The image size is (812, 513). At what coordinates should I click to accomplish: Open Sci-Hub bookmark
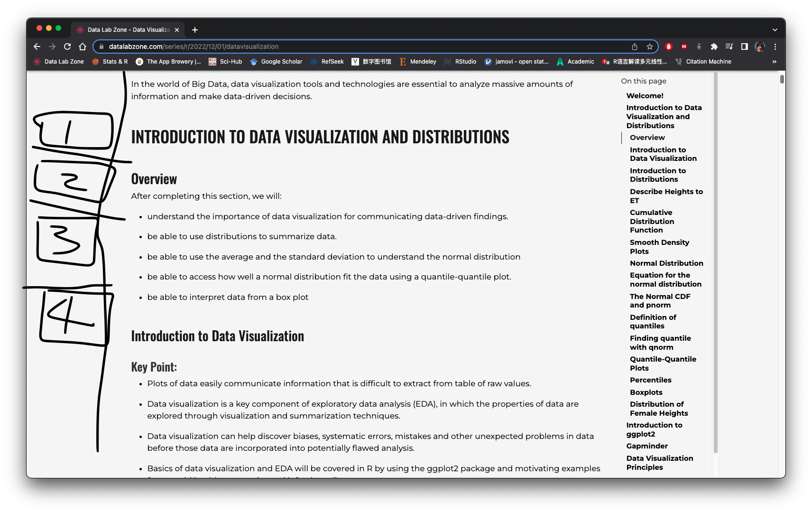(226, 62)
